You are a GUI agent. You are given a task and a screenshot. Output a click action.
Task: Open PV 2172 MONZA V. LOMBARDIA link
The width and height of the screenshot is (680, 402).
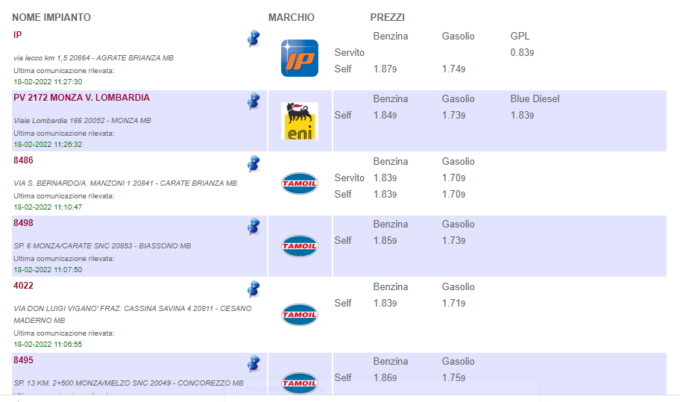pyautogui.click(x=81, y=98)
